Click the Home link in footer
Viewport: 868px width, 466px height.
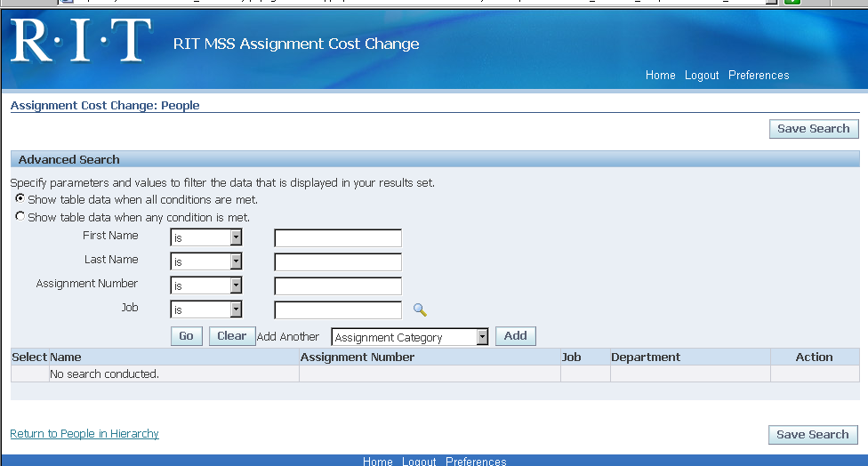coord(378,461)
